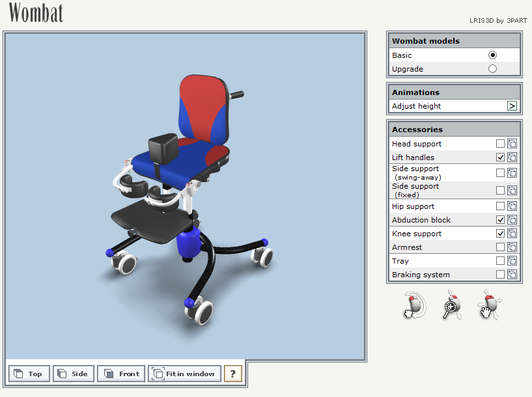Click view icon beside Side support (fixed)

[x=512, y=190]
